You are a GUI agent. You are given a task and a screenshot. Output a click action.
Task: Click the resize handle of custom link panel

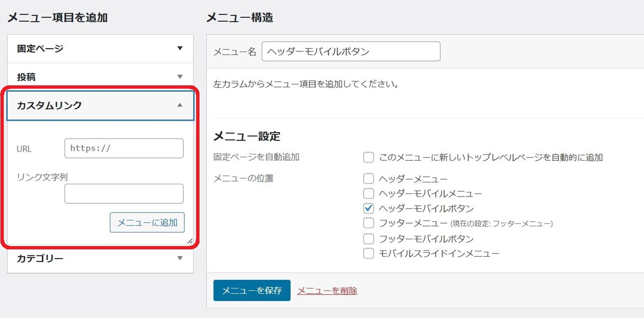pos(190,241)
